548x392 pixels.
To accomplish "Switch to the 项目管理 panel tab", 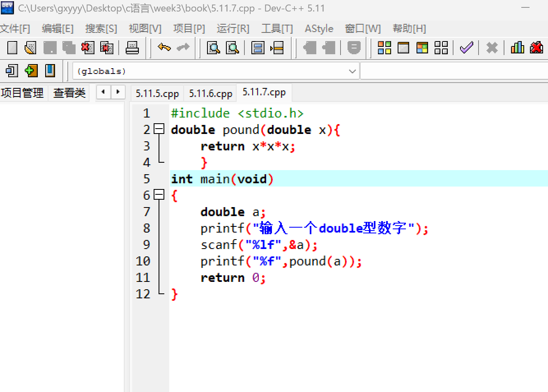I will pyautogui.click(x=22, y=93).
